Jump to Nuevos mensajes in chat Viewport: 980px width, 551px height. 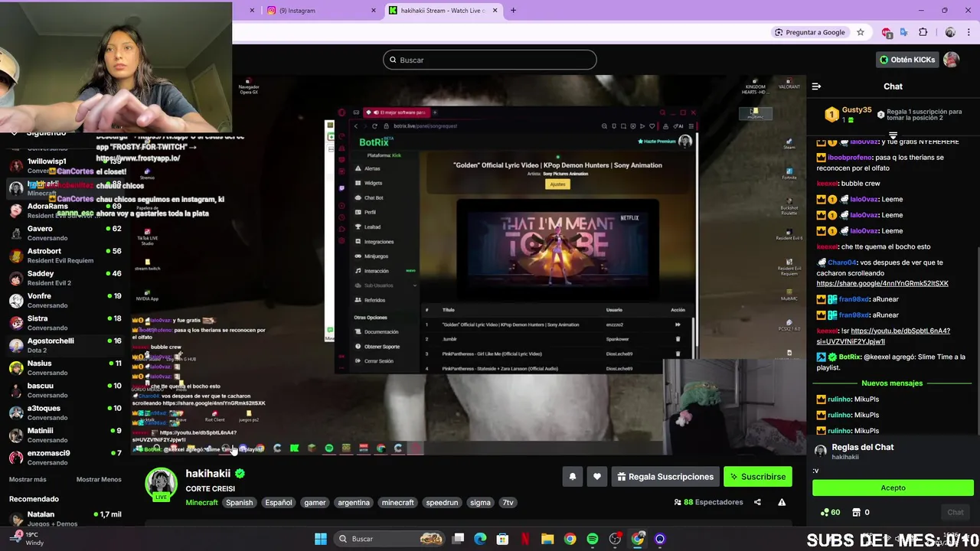[892, 383]
